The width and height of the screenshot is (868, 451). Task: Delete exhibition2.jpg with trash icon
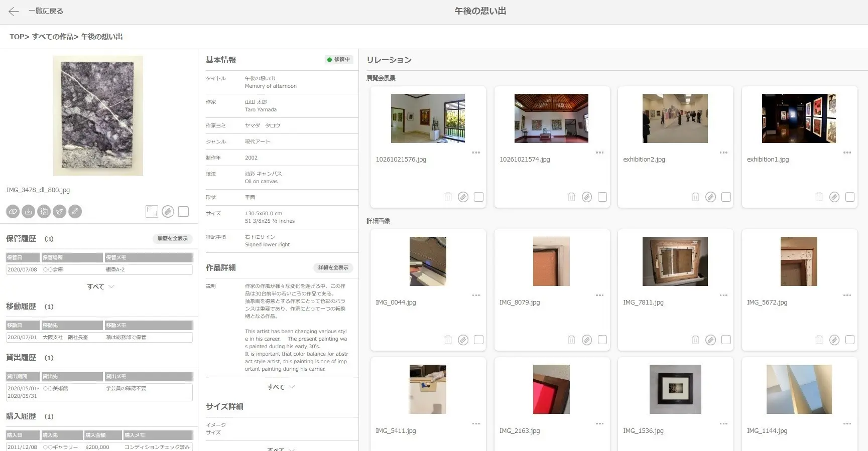(x=695, y=197)
